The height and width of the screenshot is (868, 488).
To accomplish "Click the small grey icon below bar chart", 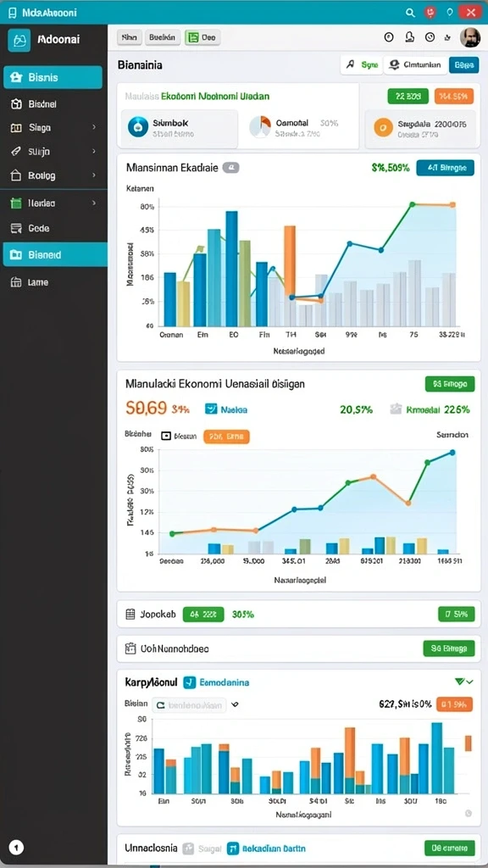I will coord(469,813).
